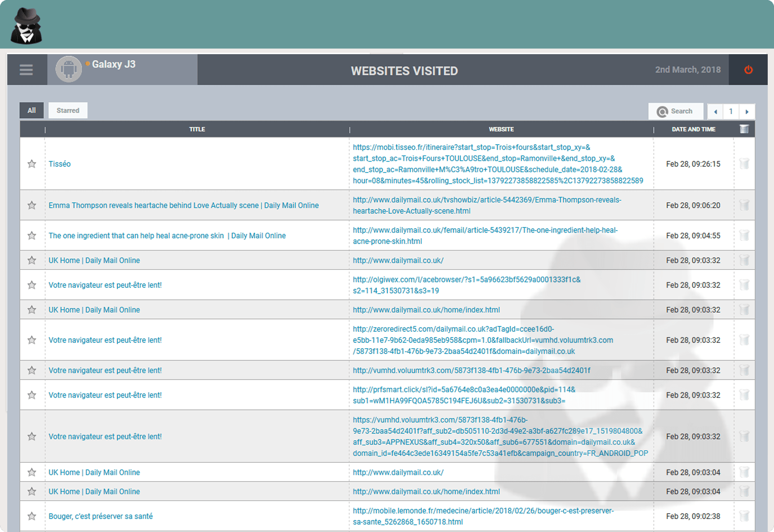Go to the previous page arrow
This screenshot has width=774, height=532.
coord(715,112)
